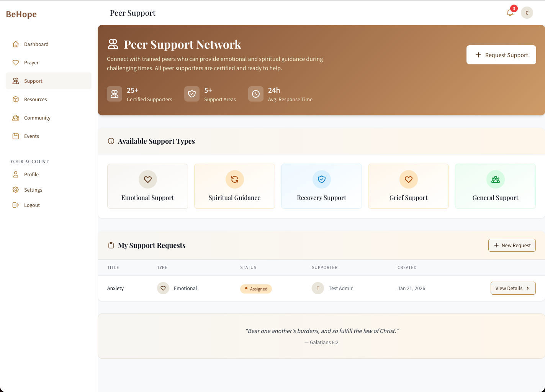545x392 pixels.
Task: Select the Prayer heart icon in sidebar
Action: (x=16, y=62)
